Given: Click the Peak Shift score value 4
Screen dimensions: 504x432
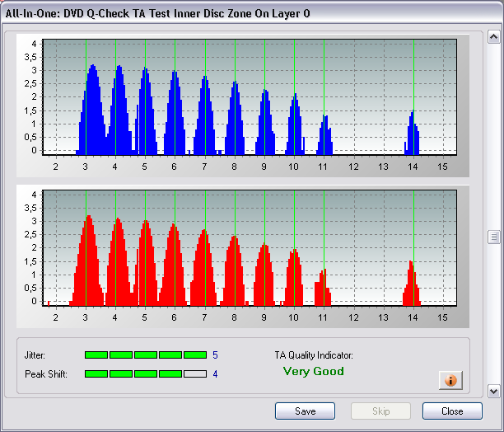Looking at the screenshot, I should coord(215,374).
